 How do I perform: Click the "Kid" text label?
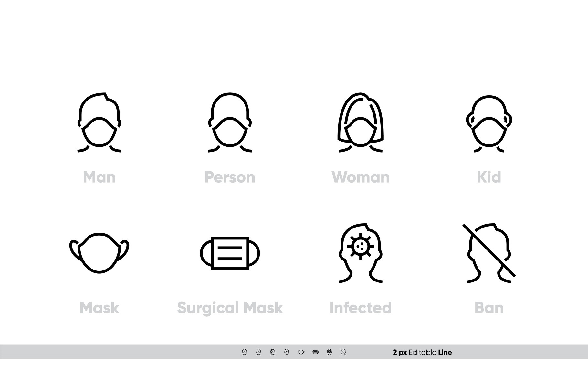[489, 177]
